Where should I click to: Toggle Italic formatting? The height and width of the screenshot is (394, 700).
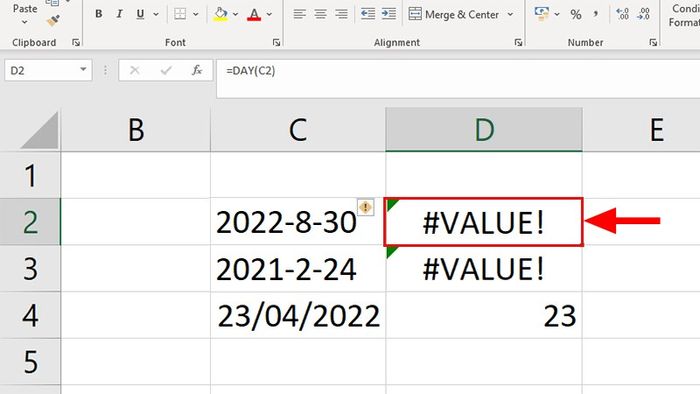(x=119, y=14)
